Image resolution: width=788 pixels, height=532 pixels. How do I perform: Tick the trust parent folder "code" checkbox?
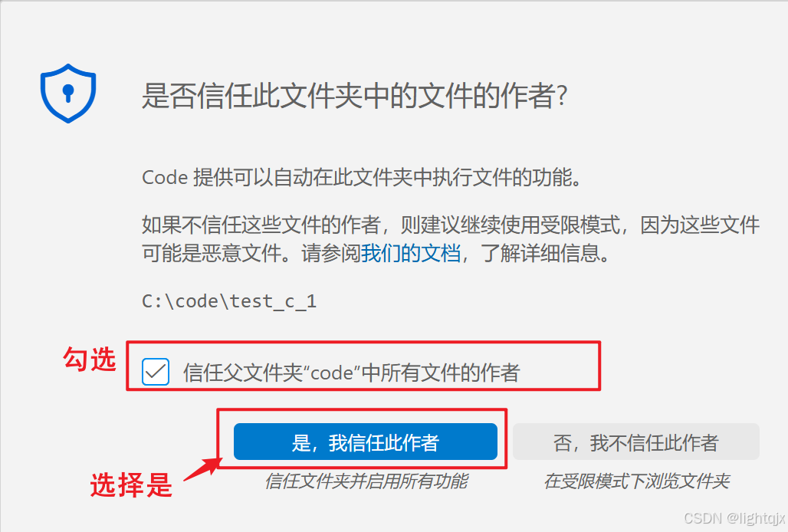156,372
